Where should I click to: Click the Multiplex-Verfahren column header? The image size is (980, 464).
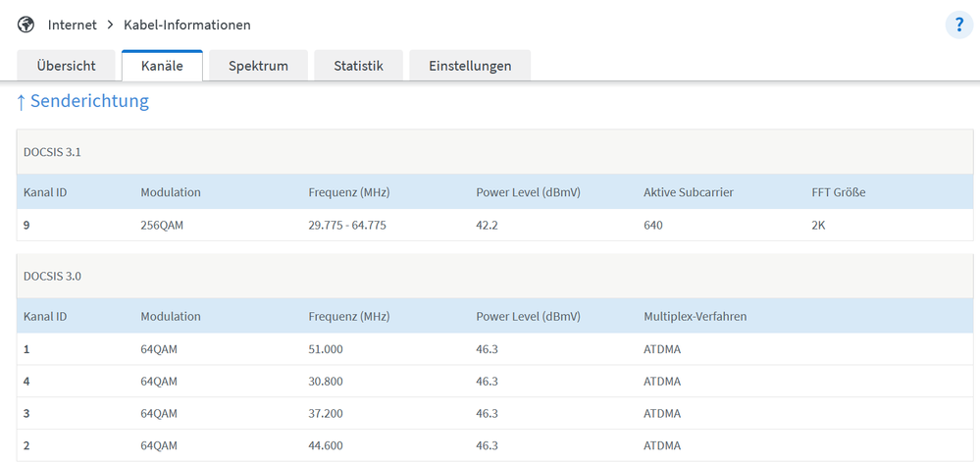point(696,317)
